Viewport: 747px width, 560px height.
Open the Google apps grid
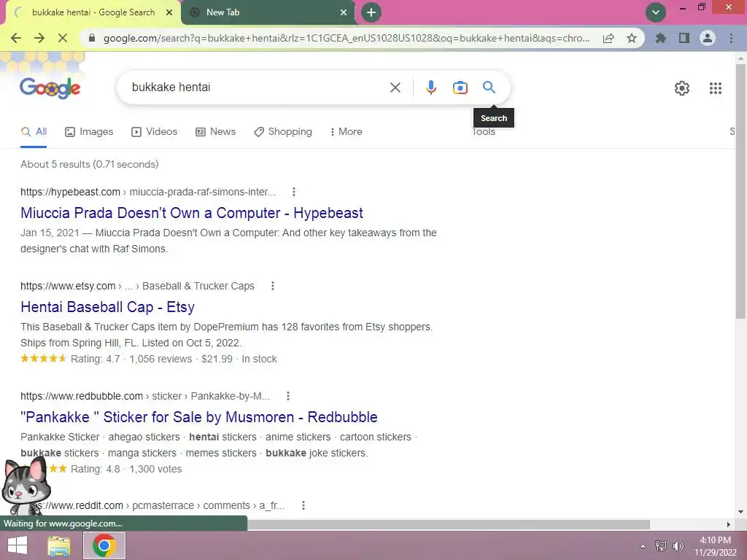pos(715,88)
